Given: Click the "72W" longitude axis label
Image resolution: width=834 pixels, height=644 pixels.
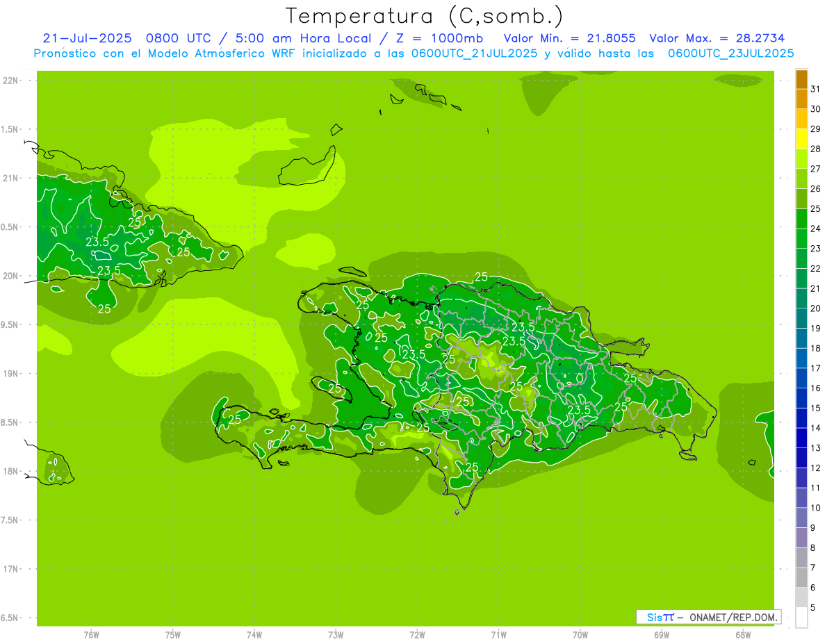Looking at the screenshot, I should pyautogui.click(x=417, y=635).
